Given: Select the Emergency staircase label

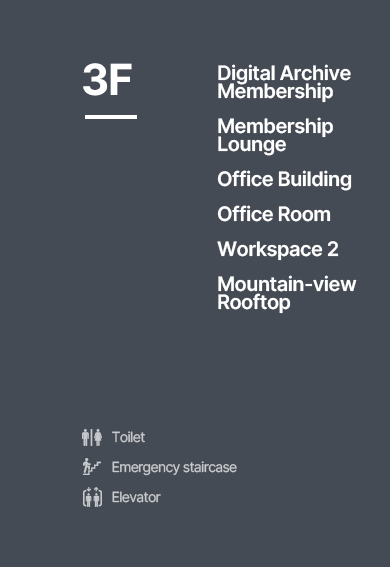Looking at the screenshot, I should 174,467.
